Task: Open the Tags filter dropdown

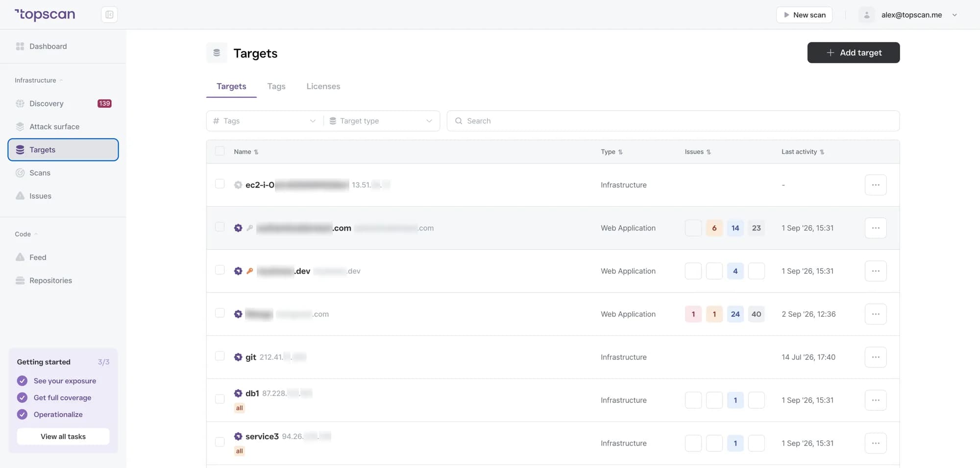Action: [x=265, y=121]
